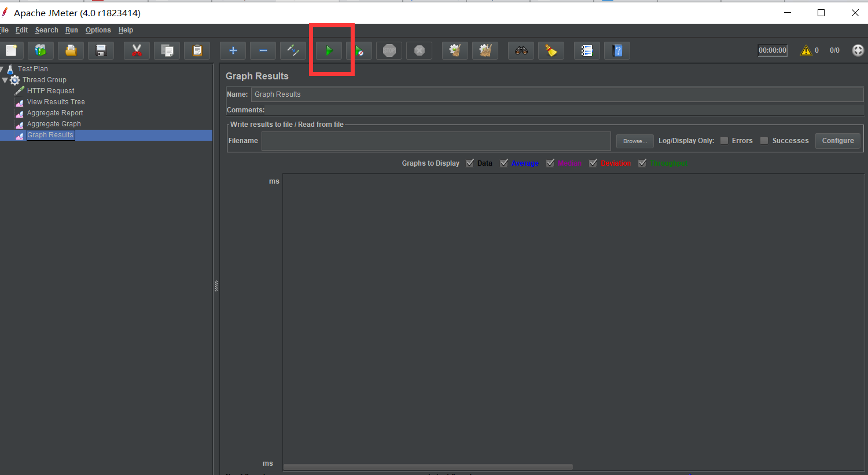Open the Edit menu

[x=21, y=30]
